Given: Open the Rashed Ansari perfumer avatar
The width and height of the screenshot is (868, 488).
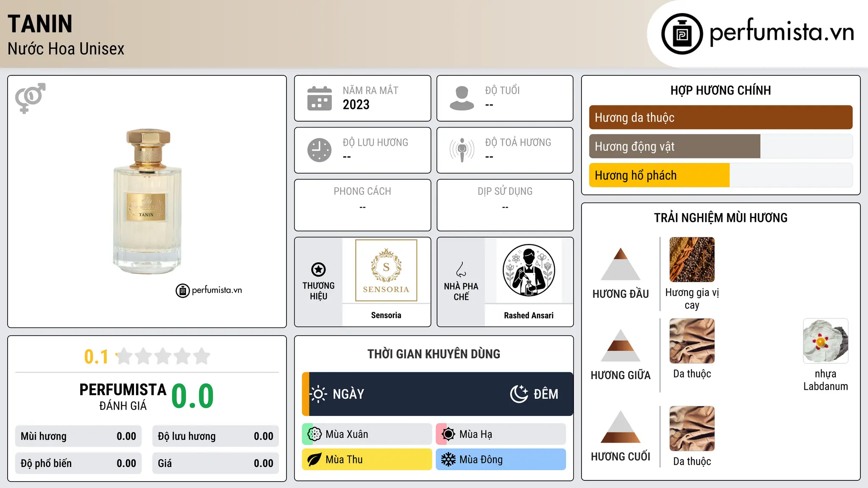Looking at the screenshot, I should (x=529, y=270).
